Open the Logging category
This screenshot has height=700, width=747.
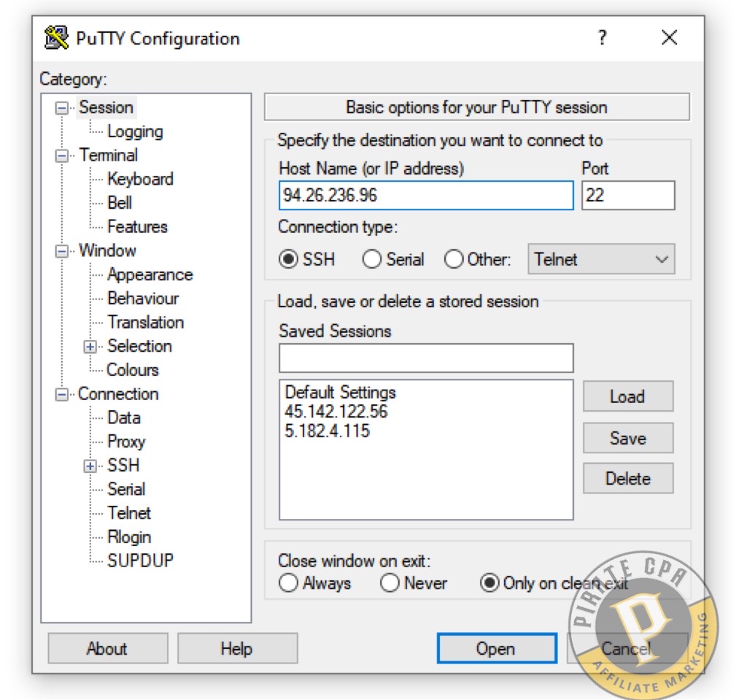[135, 131]
